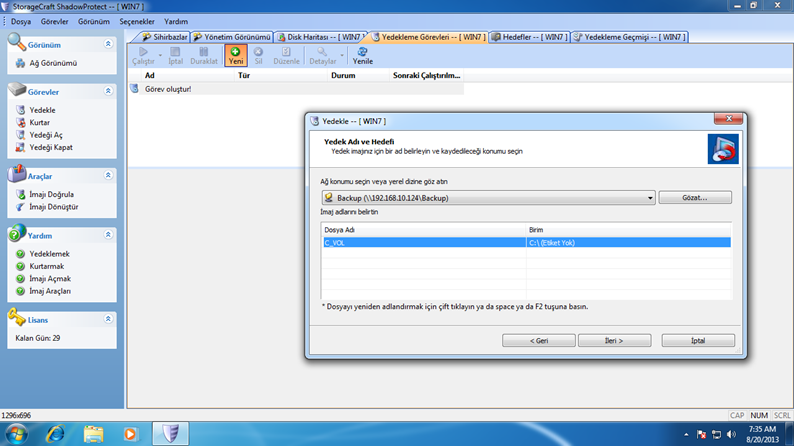Click the İptal toolbar icon
The height and width of the screenshot is (446, 794).
(175, 56)
